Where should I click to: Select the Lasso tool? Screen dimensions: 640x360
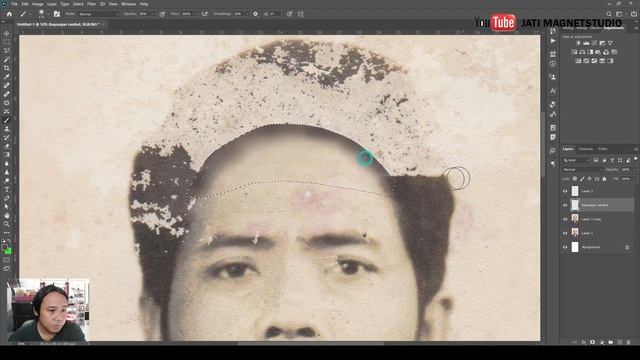pyautogui.click(x=7, y=51)
